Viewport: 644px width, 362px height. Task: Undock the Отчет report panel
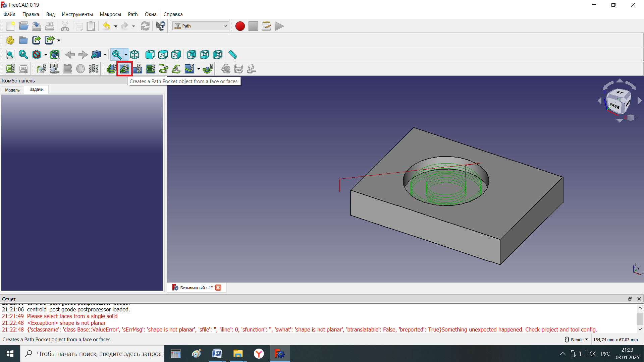coord(630,299)
